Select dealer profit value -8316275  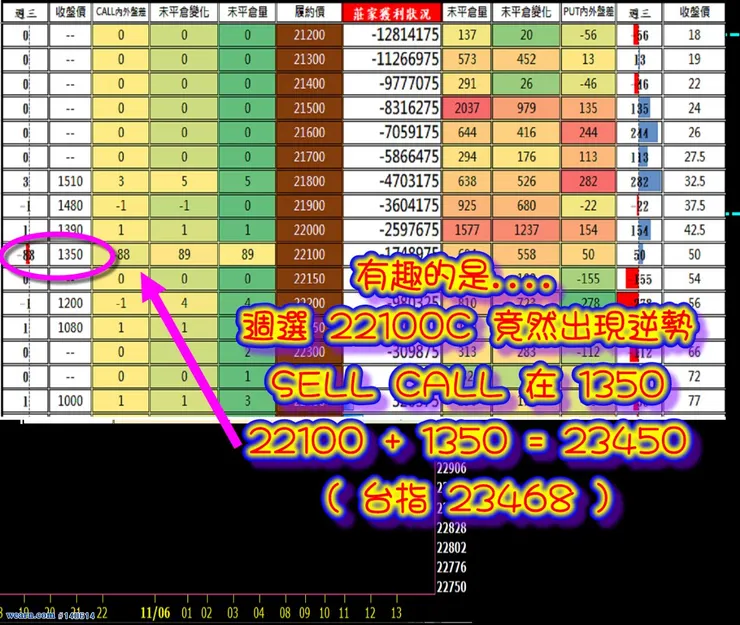click(392, 108)
